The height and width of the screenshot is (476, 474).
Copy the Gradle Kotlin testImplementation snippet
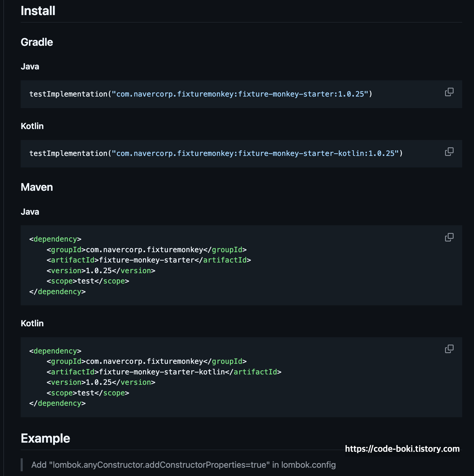click(x=449, y=152)
